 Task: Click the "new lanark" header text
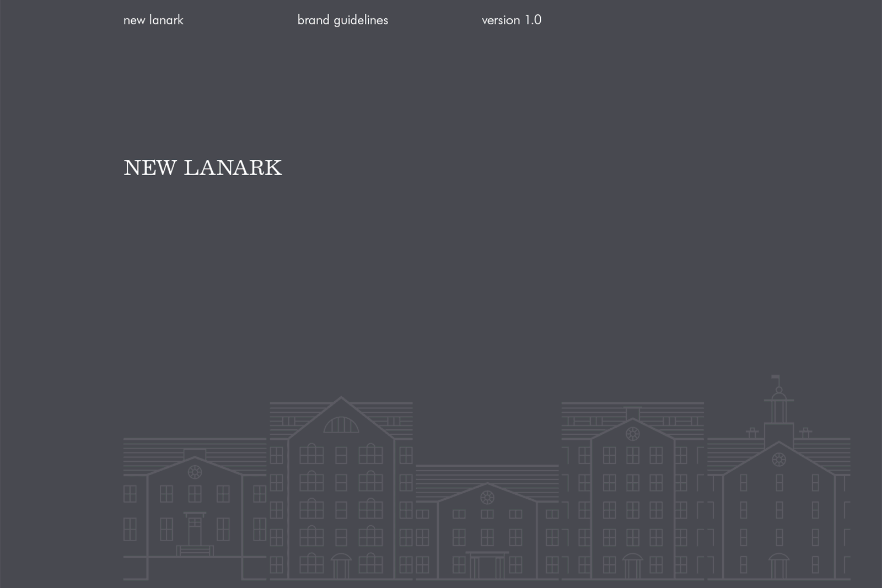point(153,20)
